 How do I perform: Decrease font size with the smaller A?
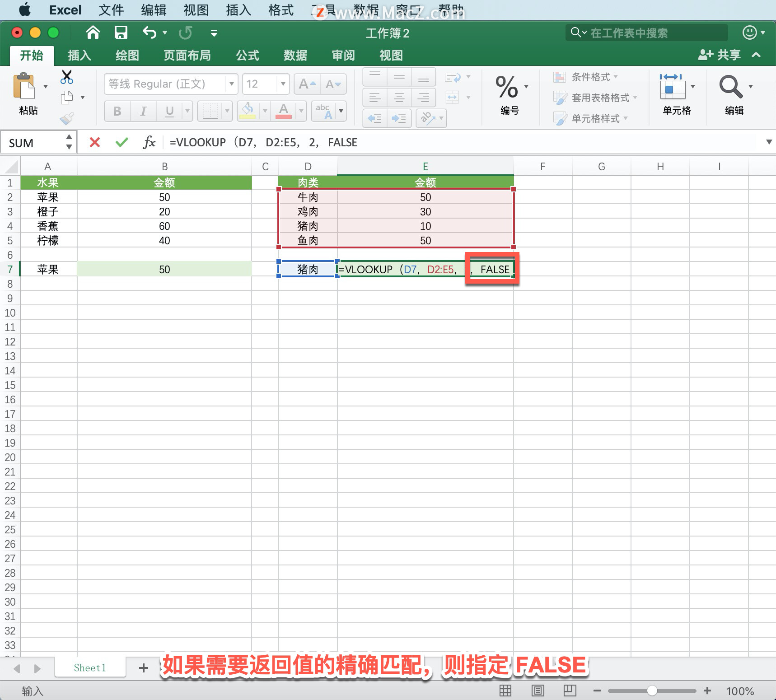pos(333,84)
